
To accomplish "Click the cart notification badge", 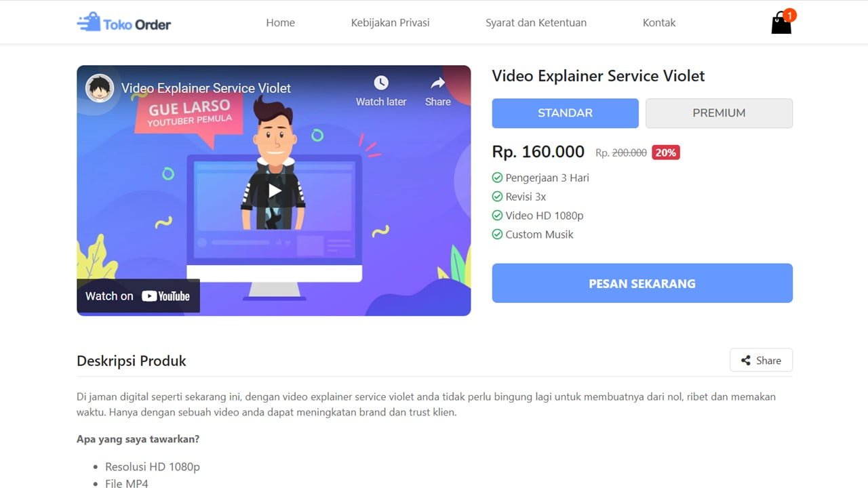I will [789, 15].
